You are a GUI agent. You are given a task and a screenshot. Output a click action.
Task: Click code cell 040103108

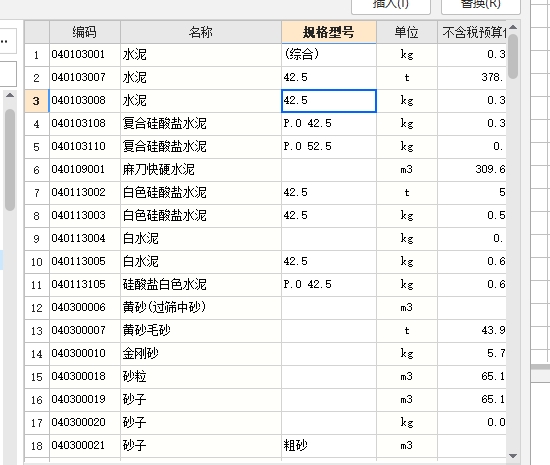[x=85, y=124]
